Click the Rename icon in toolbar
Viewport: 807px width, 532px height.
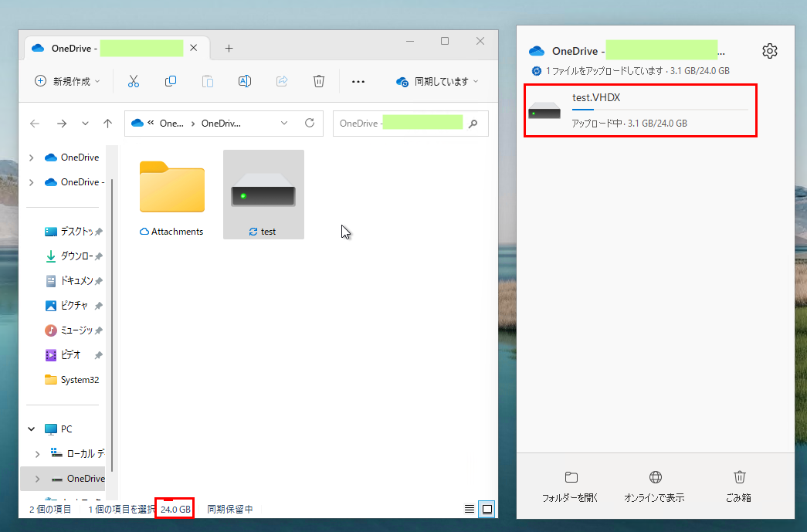pos(245,81)
